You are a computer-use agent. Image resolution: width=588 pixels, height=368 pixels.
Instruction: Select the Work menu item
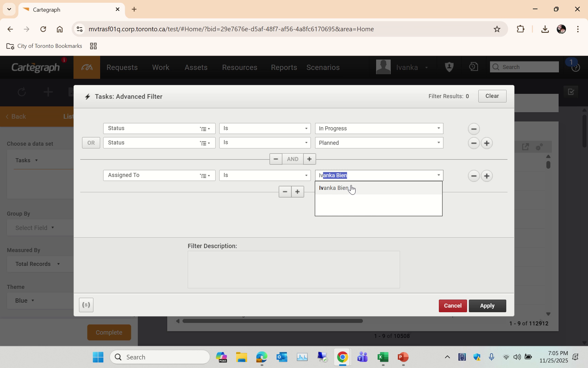(x=161, y=67)
